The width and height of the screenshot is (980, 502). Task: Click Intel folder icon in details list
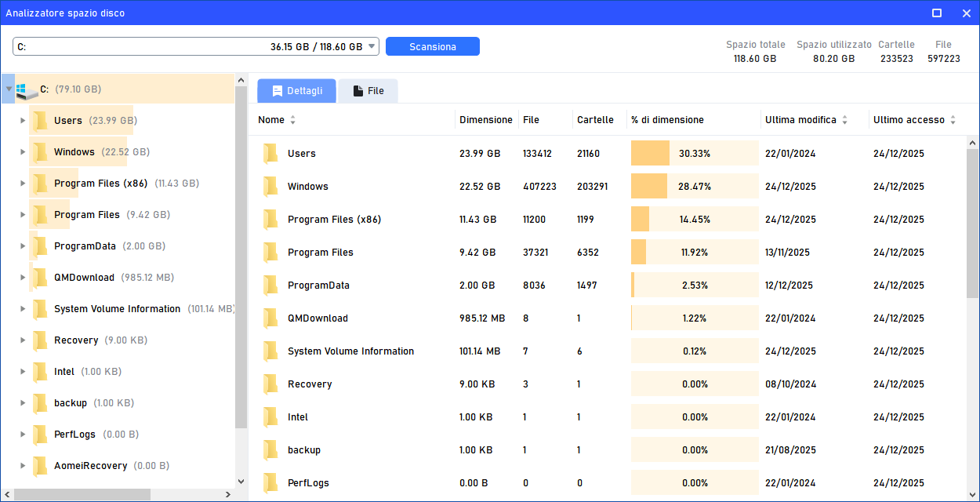point(270,417)
